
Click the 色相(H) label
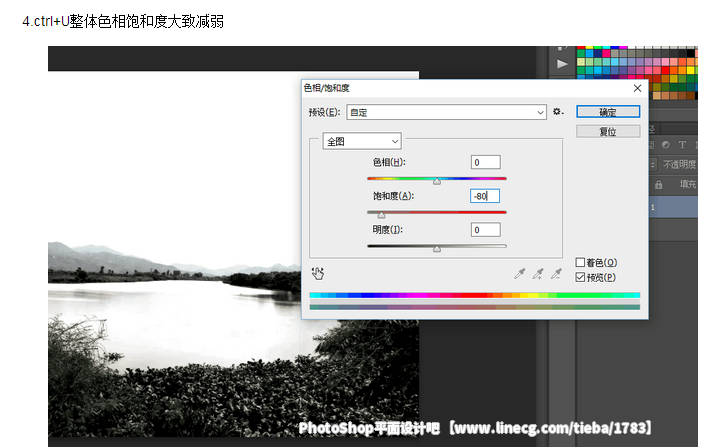[389, 162]
